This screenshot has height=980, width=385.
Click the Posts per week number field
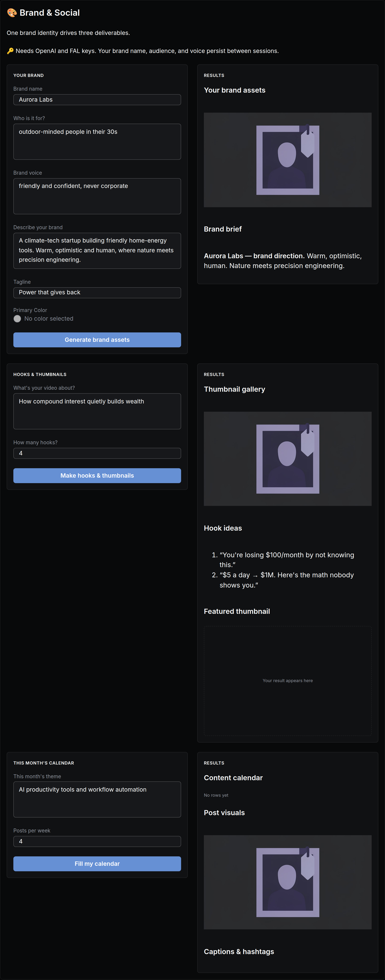click(x=97, y=841)
